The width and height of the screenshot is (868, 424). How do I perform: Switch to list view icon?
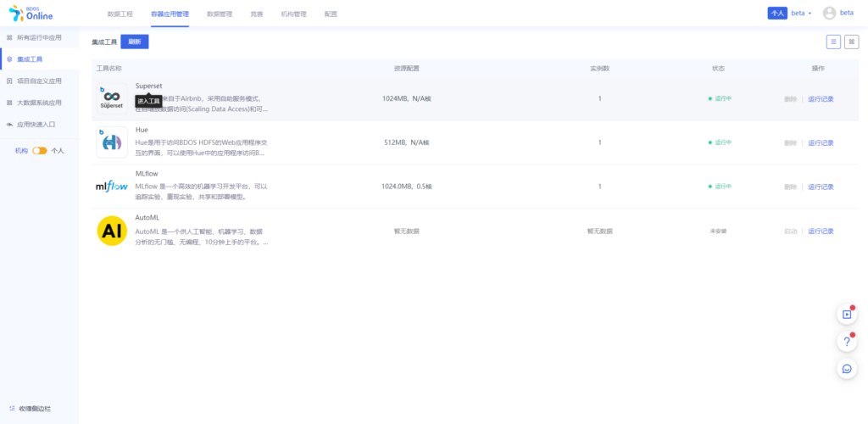pyautogui.click(x=834, y=42)
